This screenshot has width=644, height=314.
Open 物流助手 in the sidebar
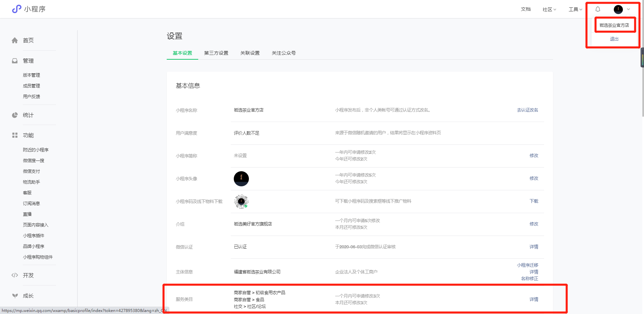point(32,182)
